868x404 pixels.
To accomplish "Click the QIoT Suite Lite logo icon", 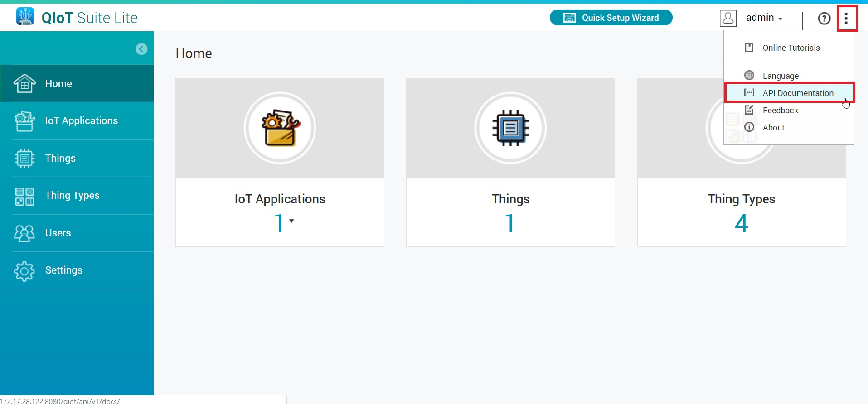I will point(25,17).
